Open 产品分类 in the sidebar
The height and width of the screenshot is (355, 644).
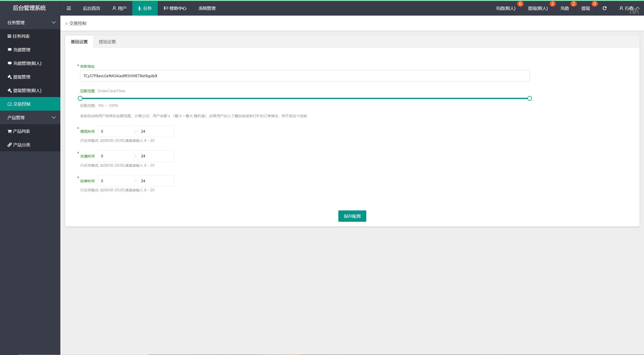(x=22, y=145)
